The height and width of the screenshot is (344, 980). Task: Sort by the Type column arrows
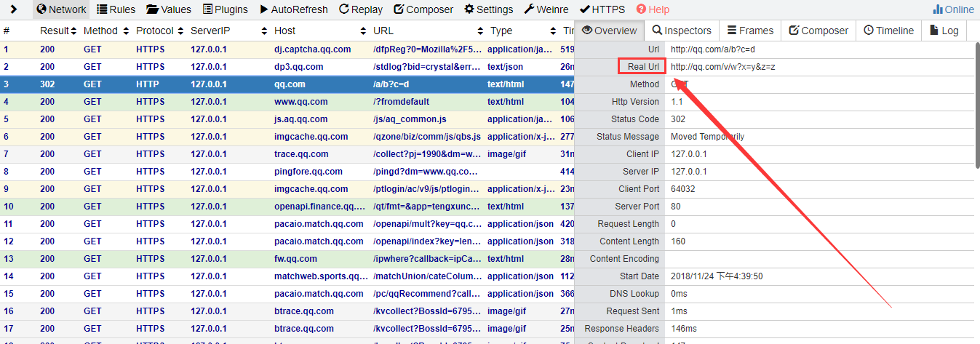552,31
